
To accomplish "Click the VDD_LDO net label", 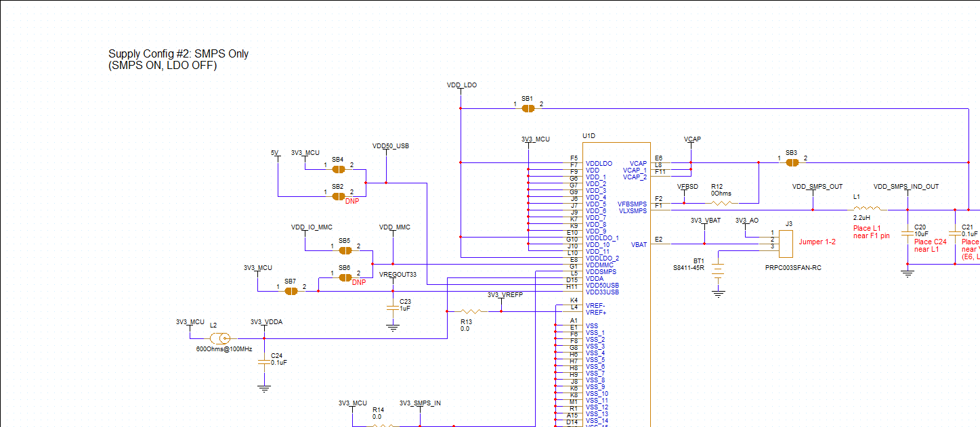I will tap(462, 86).
